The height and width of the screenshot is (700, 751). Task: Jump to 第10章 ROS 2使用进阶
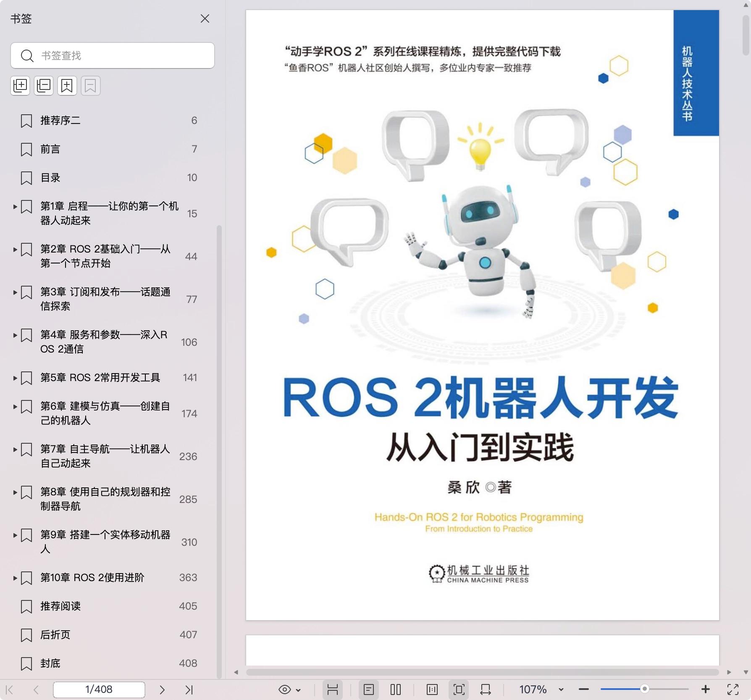click(x=92, y=578)
